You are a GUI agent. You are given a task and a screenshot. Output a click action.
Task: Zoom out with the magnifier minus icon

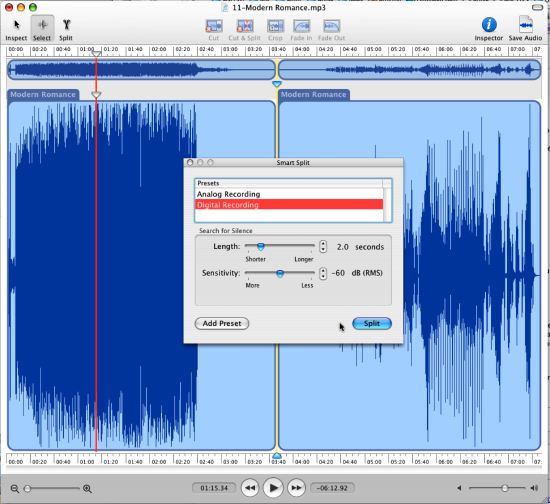(15, 488)
